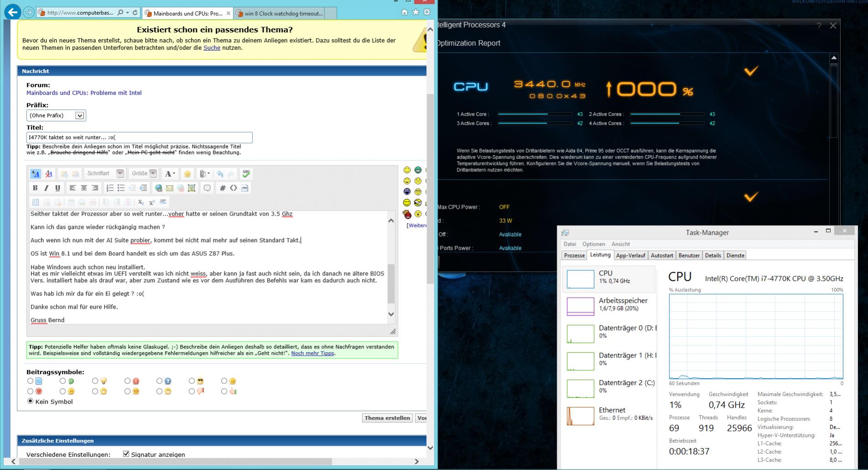This screenshot has height=470, width=868.
Task: Undo the last edit in the editor
Action: pos(220,174)
